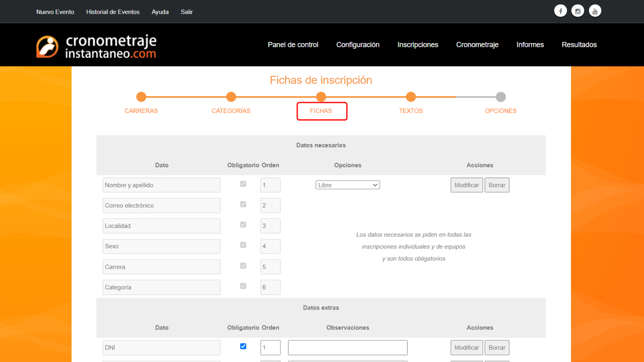Select the TEXTOS step circle
Viewport: 644px width, 362px height.
coord(411,97)
